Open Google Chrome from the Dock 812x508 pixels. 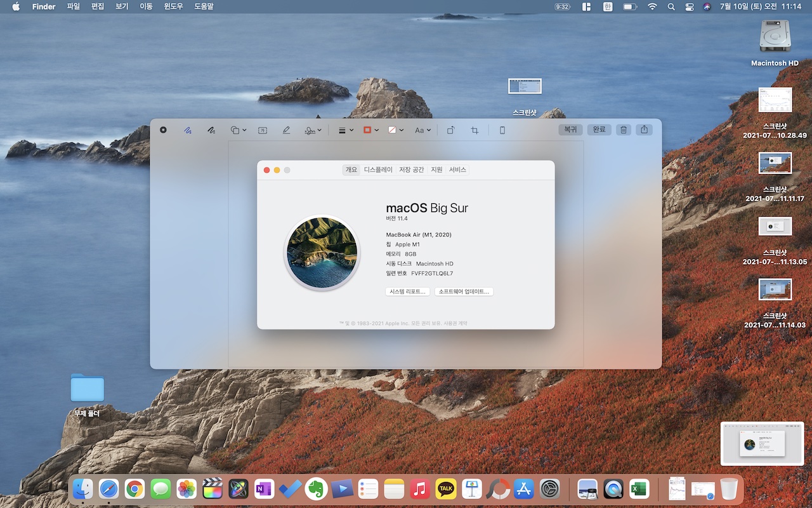134,489
